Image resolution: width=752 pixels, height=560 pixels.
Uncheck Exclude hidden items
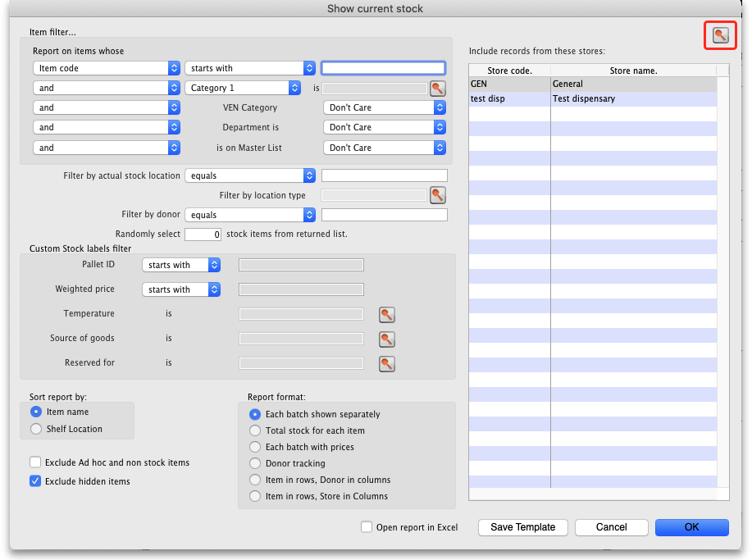pos(35,481)
